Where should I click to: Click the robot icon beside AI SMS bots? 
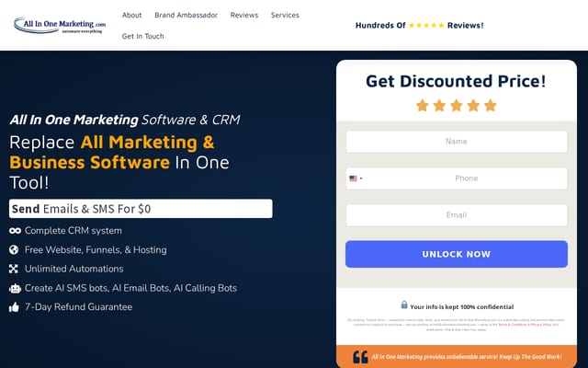(x=15, y=288)
